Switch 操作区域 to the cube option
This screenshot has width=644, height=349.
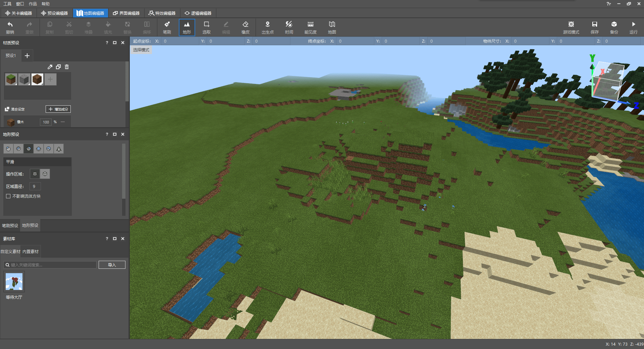(45, 174)
